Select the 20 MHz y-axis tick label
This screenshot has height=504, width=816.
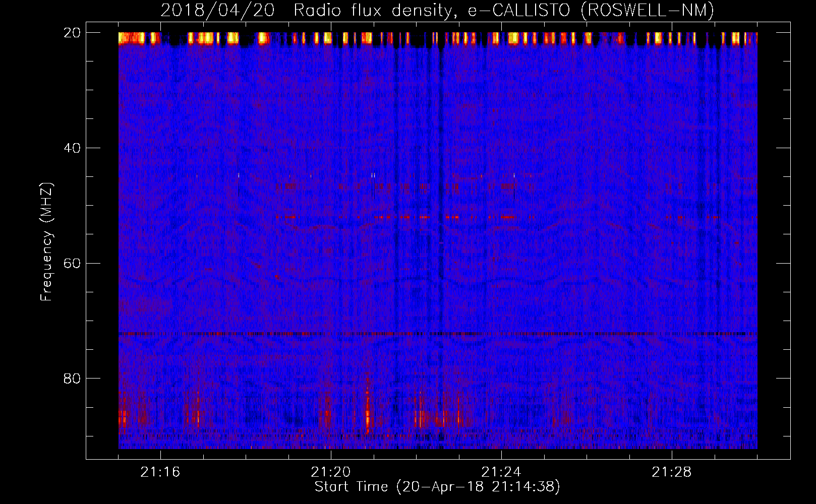tap(72, 33)
